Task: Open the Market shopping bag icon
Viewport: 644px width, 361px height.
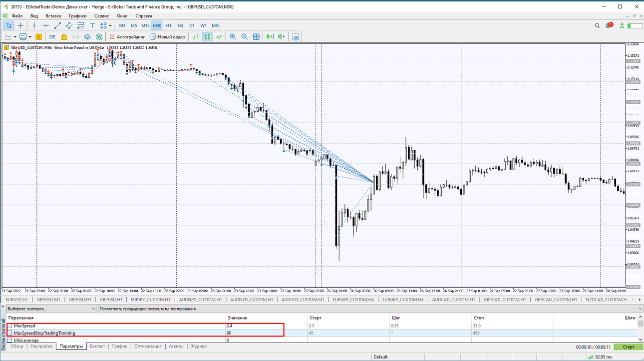Action: click(x=64, y=37)
